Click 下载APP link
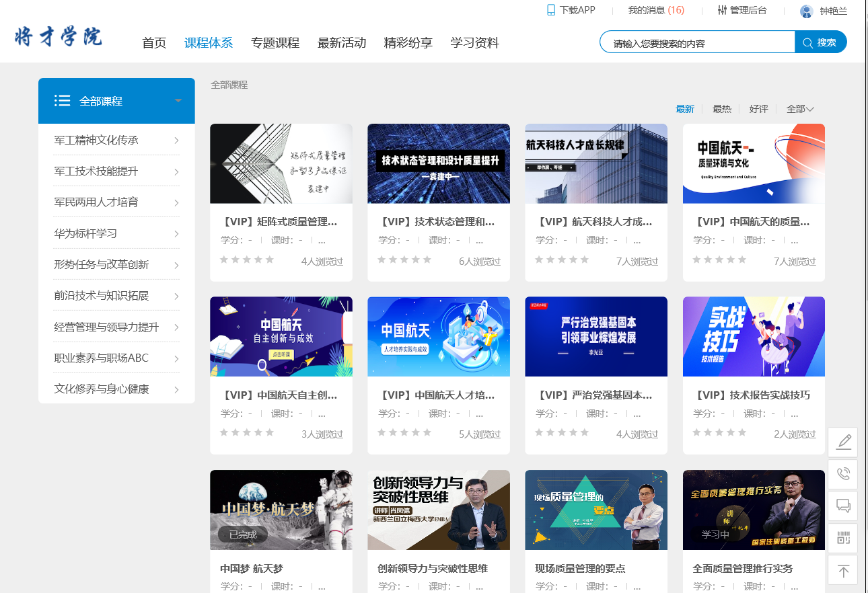This screenshot has width=868, height=593. click(x=577, y=10)
